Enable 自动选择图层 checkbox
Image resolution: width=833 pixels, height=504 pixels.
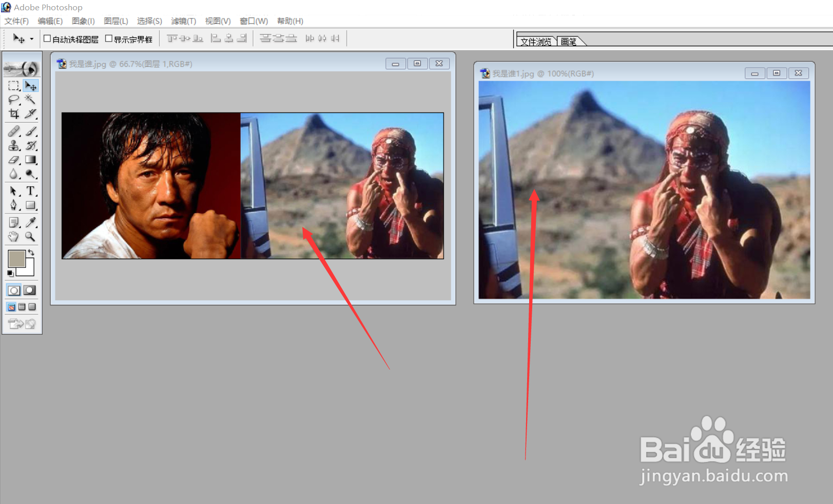pyautogui.click(x=47, y=38)
